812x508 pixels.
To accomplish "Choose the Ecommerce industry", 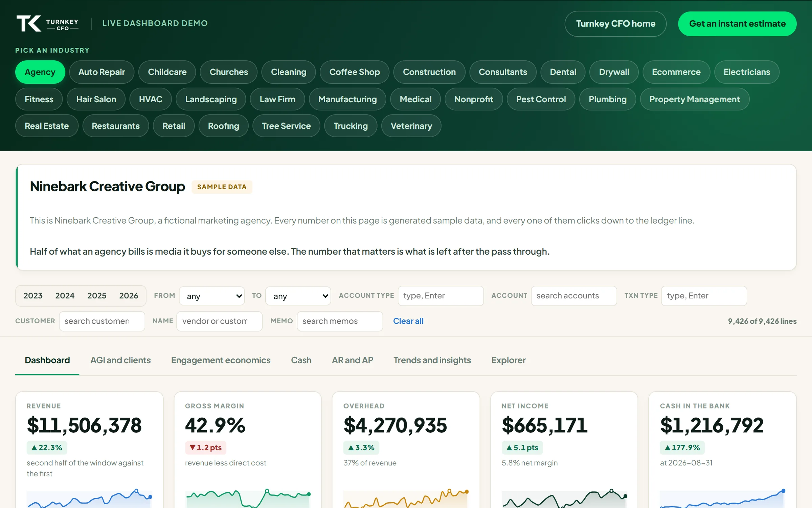I will point(676,72).
